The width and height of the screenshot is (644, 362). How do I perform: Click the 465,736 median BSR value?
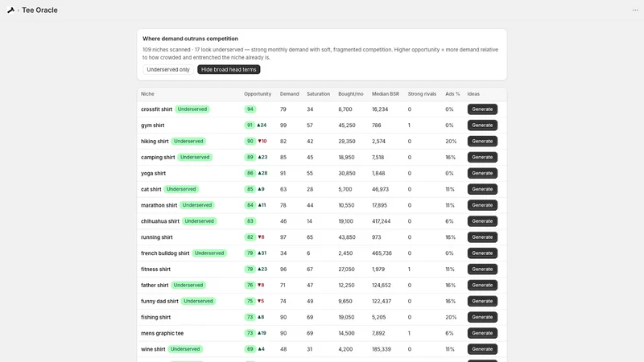click(382, 253)
